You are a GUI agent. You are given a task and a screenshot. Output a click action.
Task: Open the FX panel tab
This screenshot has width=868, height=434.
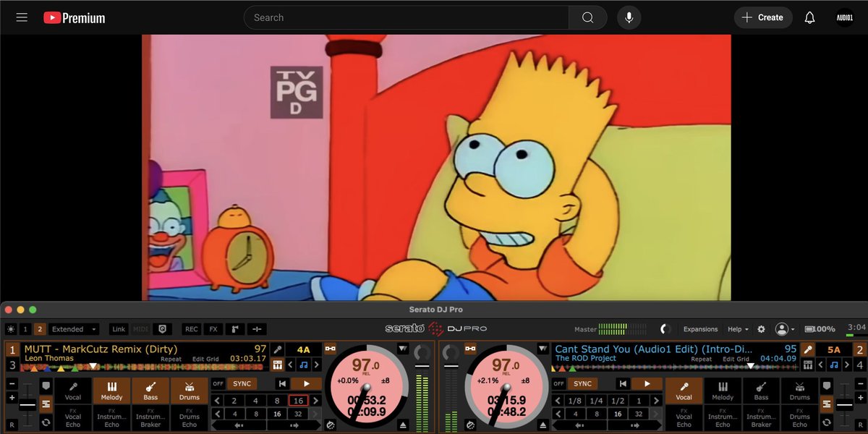point(213,329)
